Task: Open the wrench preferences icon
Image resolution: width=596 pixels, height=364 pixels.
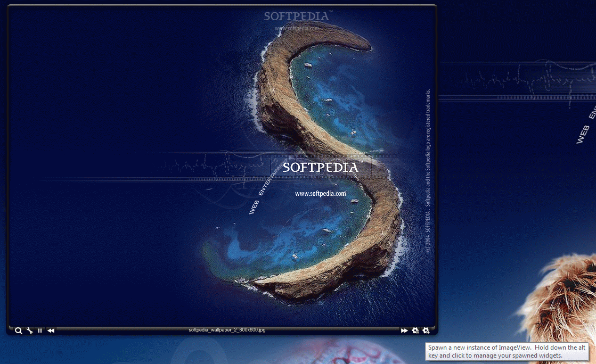Action: click(x=30, y=330)
